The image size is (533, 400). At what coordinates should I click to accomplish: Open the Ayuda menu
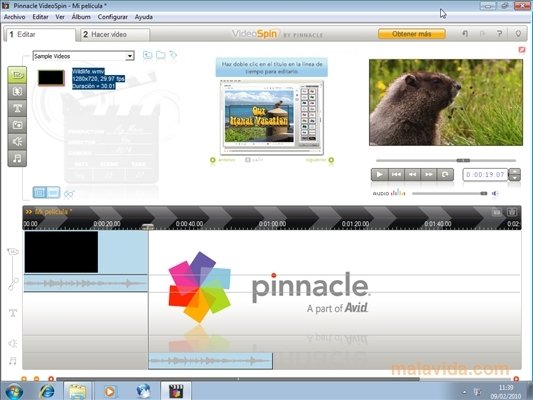click(x=143, y=17)
